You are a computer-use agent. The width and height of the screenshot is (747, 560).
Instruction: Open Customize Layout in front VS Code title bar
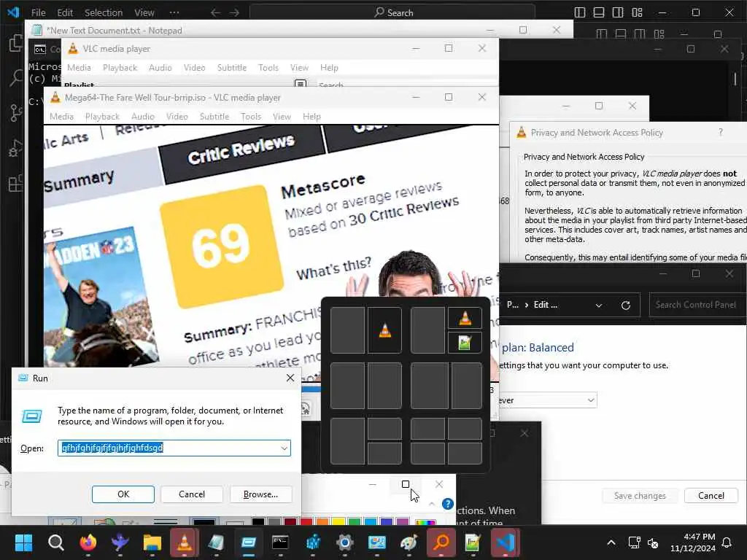637,13
